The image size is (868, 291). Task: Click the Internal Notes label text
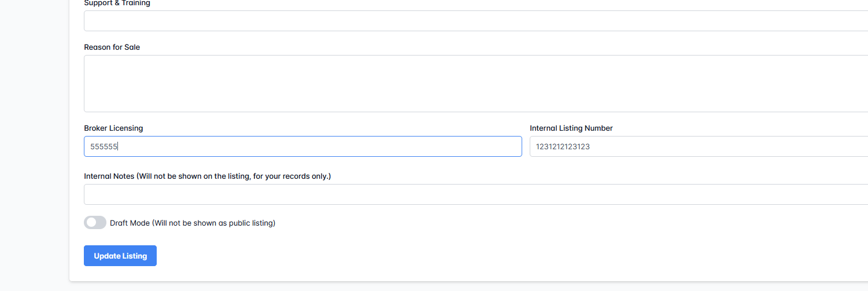click(x=109, y=176)
